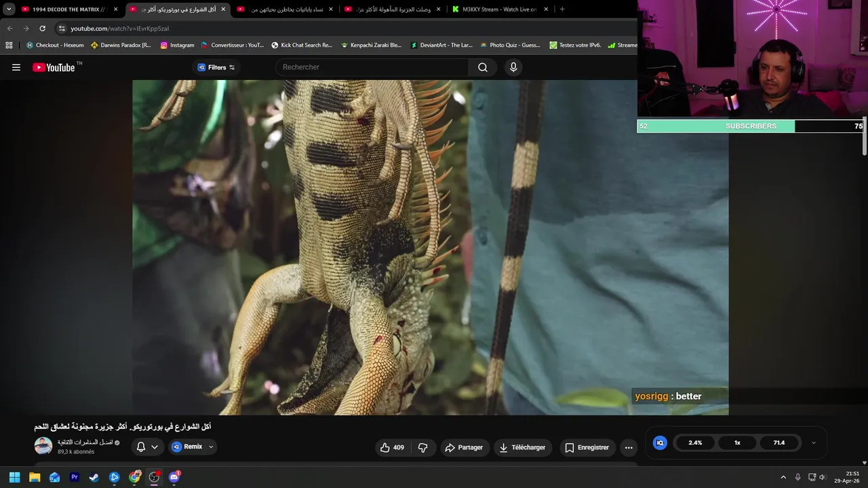Open Discord from the taskbar
Image resolution: width=868 pixels, height=488 pixels.
point(174,477)
